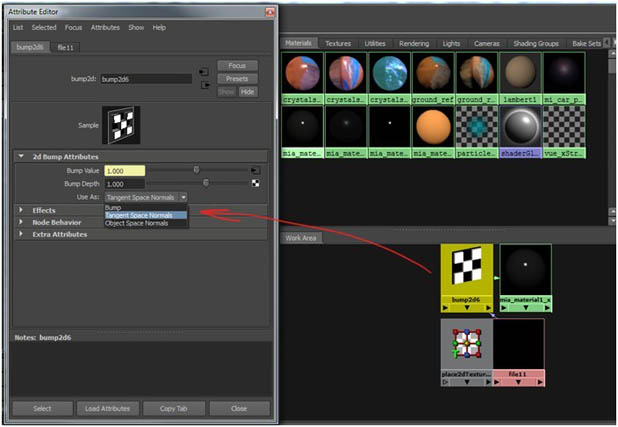Screen dimensions: 618x427
Task: Click the bump2d Sample checker swatch
Action: (x=121, y=125)
